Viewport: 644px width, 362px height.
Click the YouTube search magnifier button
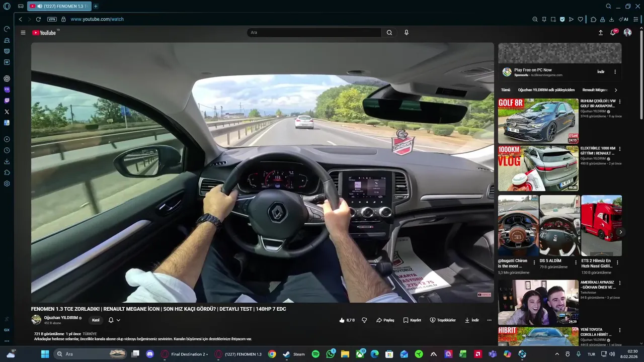pos(389,33)
